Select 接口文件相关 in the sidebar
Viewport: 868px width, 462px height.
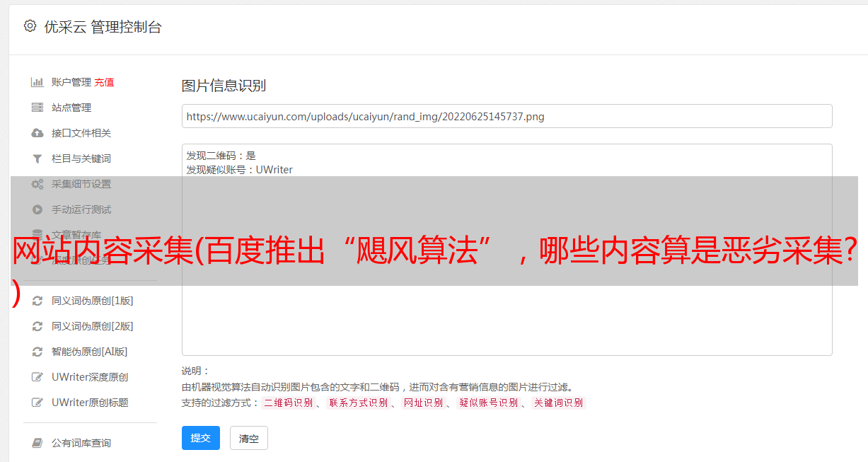point(83,133)
